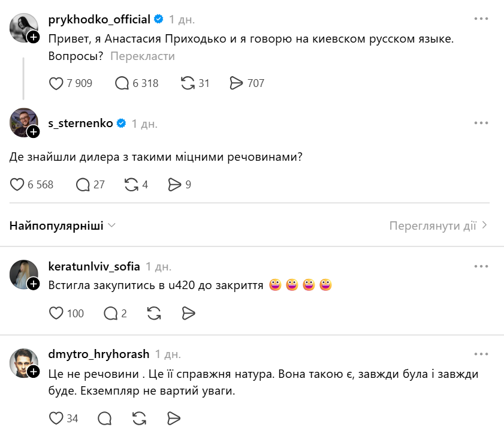Expand options via three dots on prykhodko_official's post
Screen dimensions: 504x436
coord(481,19)
